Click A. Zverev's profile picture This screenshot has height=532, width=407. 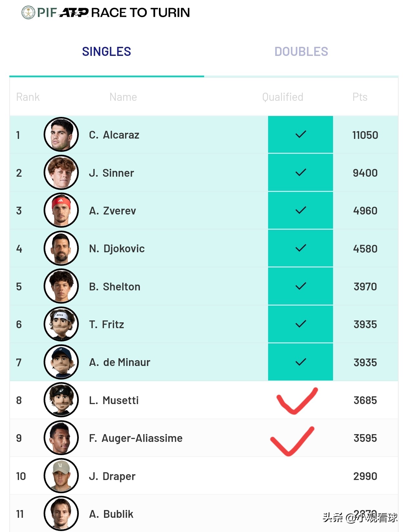[61, 210]
